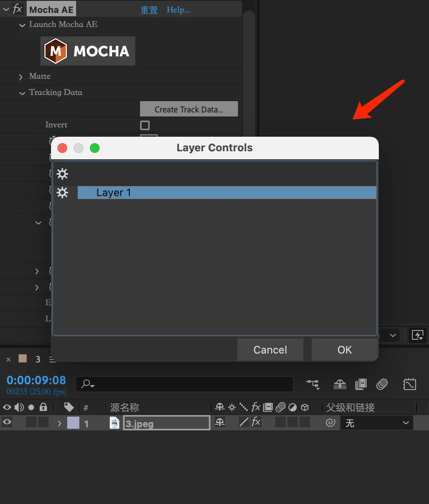Click the quality diagonal column header icon

pos(244,407)
